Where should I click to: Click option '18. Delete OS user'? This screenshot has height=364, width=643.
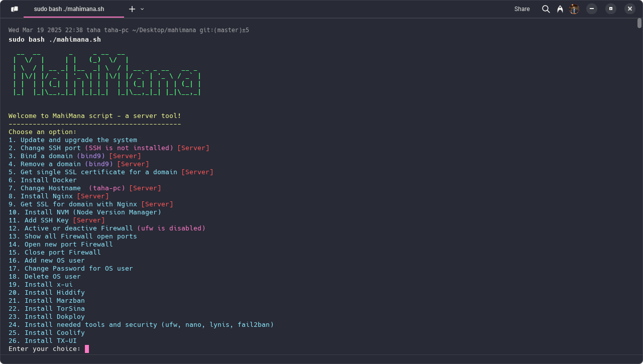pyautogui.click(x=45, y=277)
